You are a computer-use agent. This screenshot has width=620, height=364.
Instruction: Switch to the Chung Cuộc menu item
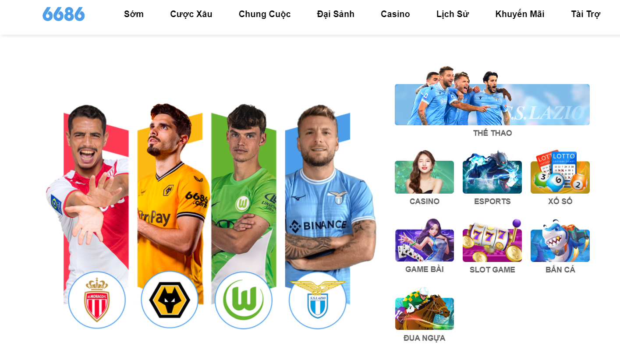[265, 14]
